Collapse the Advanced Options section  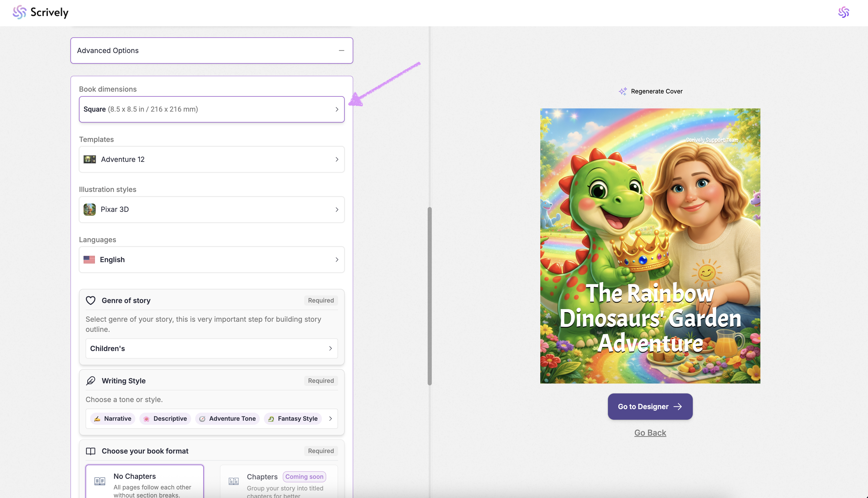[341, 51]
